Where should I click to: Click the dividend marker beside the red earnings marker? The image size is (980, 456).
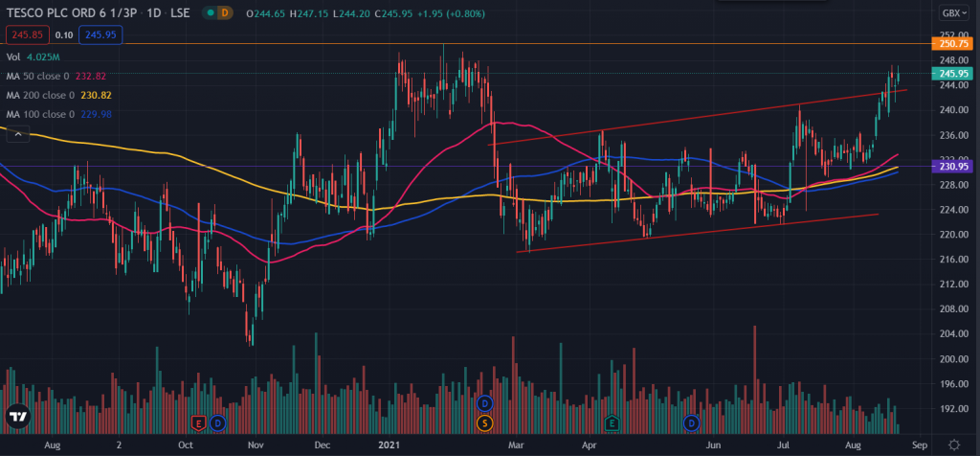(x=217, y=423)
